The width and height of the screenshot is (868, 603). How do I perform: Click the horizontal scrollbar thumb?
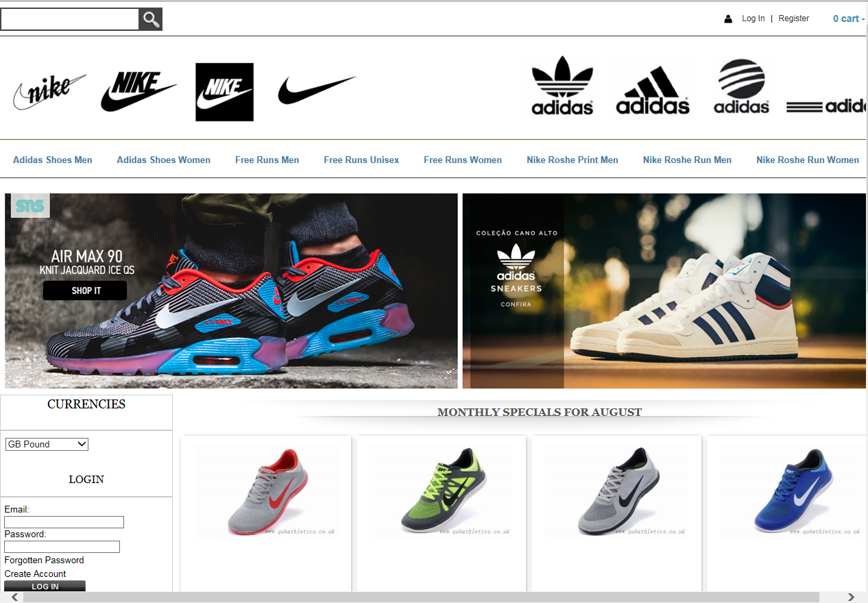tap(421, 598)
